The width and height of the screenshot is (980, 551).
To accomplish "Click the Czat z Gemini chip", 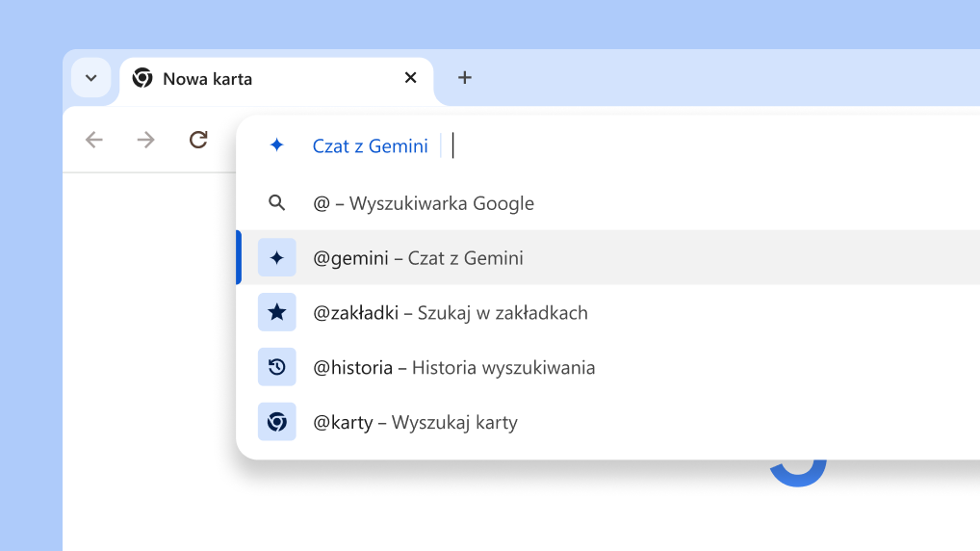I will [370, 145].
